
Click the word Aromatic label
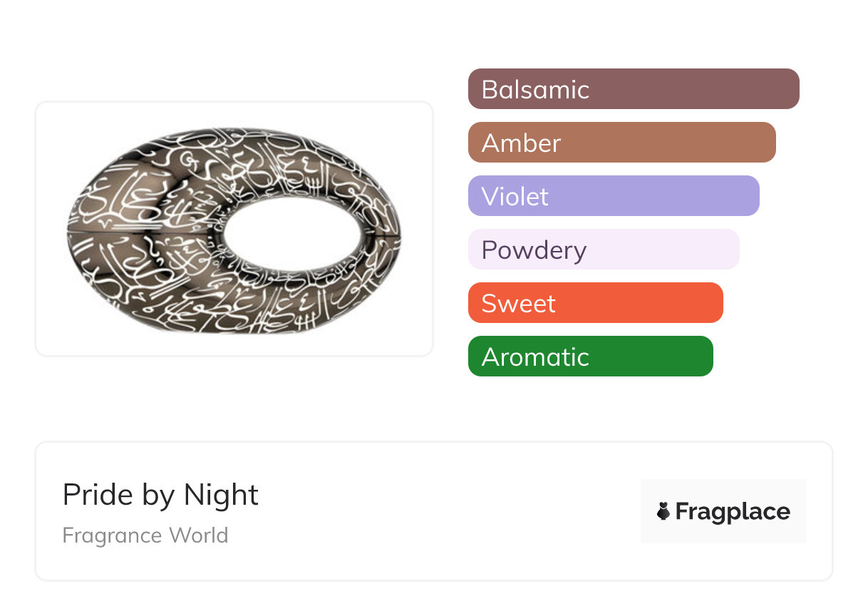535,357
